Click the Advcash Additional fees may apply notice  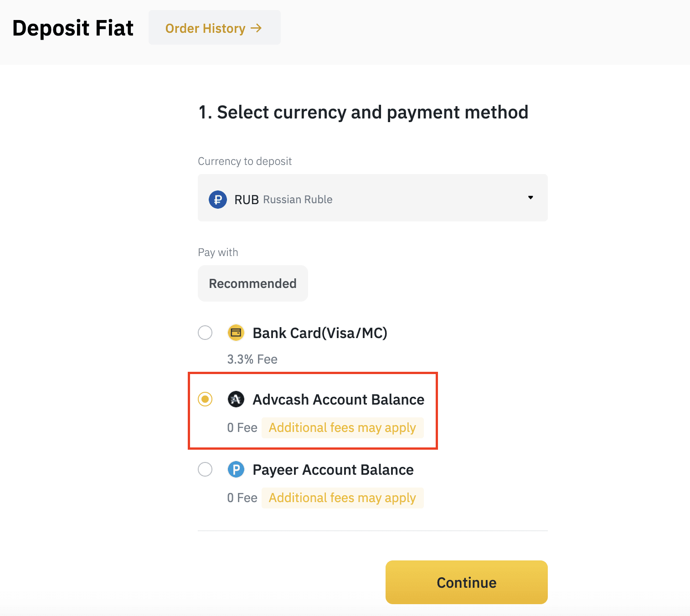click(343, 428)
